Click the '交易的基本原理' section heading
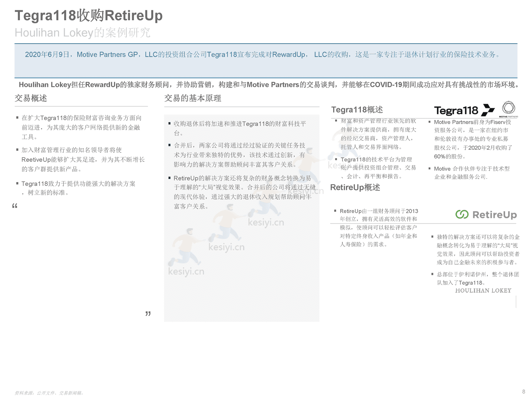 [192, 98]
